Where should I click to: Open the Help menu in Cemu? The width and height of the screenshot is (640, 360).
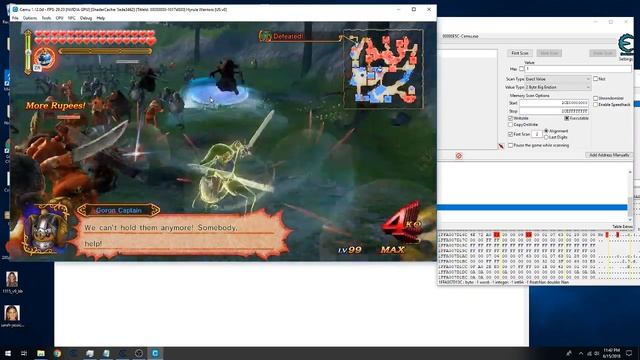[100, 18]
